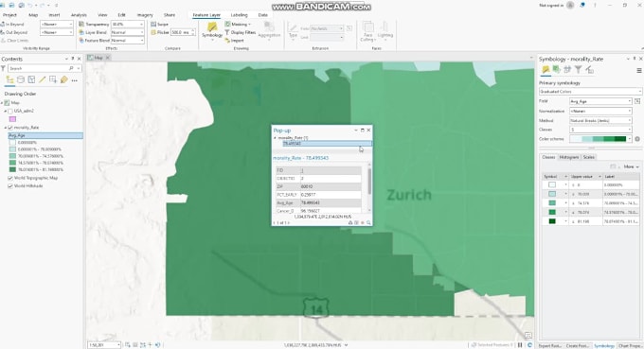Click the darkest green symbol swatch

(x=552, y=221)
